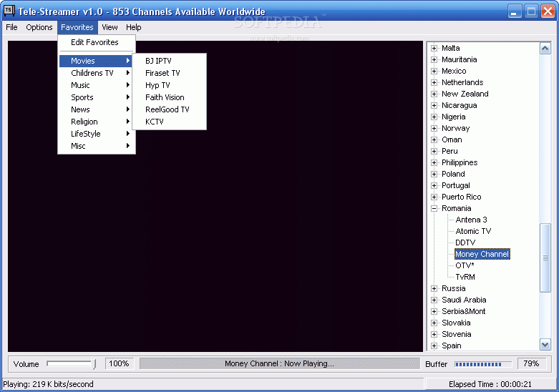Image resolution: width=559 pixels, height=392 pixels.
Task: Click the Buffer progress bar
Action: [x=483, y=364]
